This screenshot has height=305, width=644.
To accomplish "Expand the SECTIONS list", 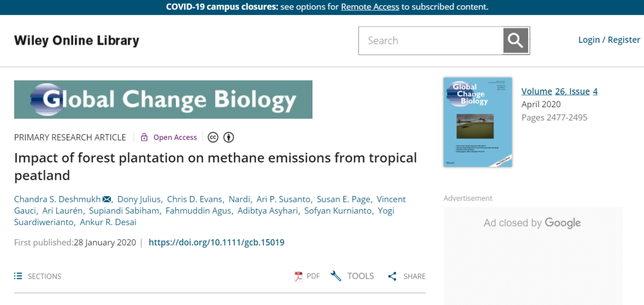I will tap(38, 276).
